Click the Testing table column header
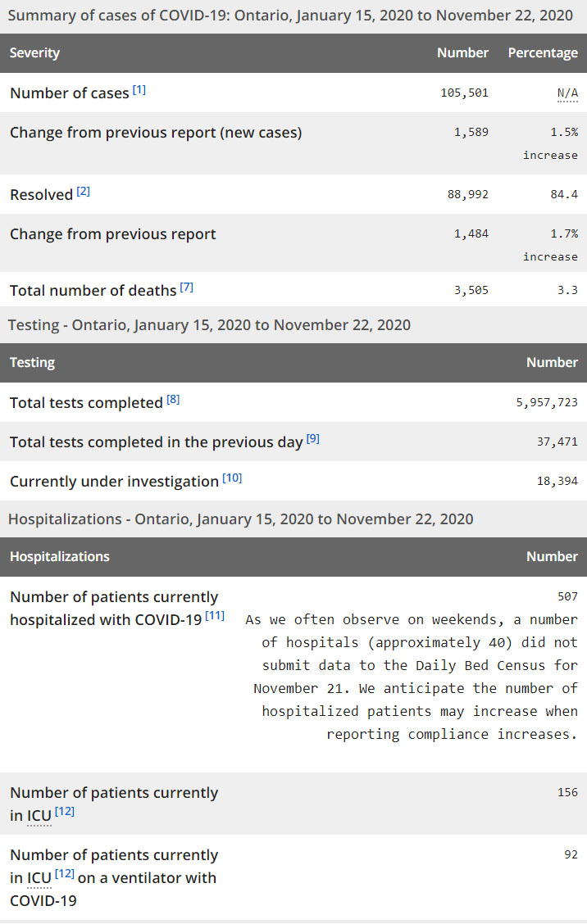Screen dimensions: 587x924 32,362
